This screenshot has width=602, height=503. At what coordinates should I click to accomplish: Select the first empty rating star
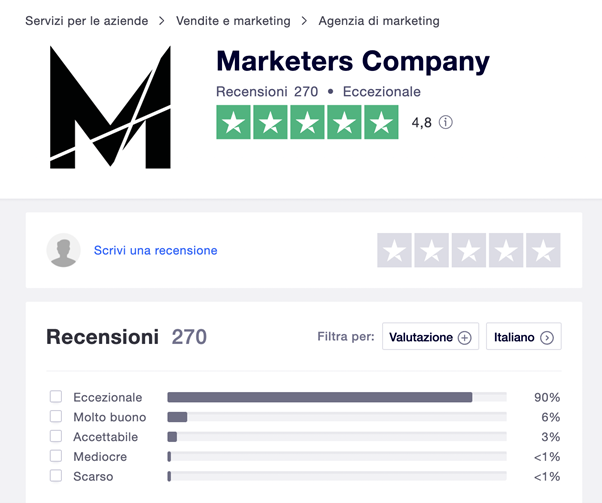pos(394,251)
